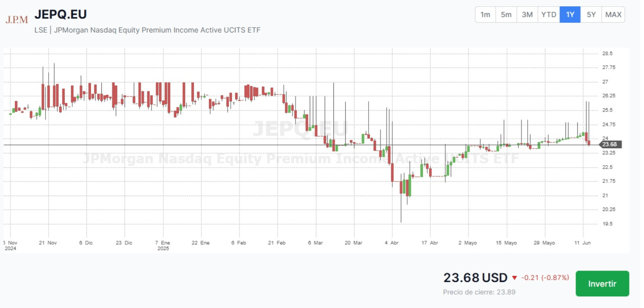The width and height of the screenshot is (644, 308).
Task: Click the 21 Nov date on time axis
Action: point(48,243)
